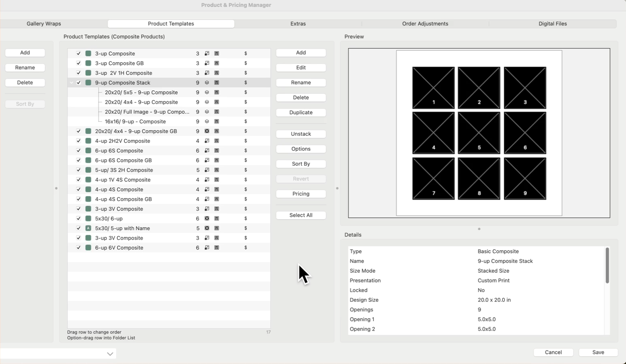Click the Save button

(x=598, y=352)
